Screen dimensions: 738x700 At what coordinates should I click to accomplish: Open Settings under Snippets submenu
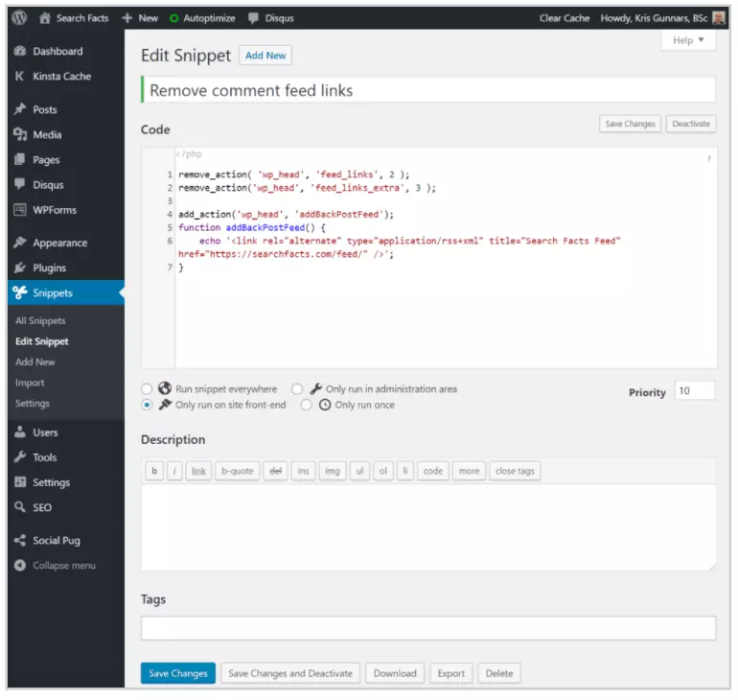pyautogui.click(x=32, y=404)
